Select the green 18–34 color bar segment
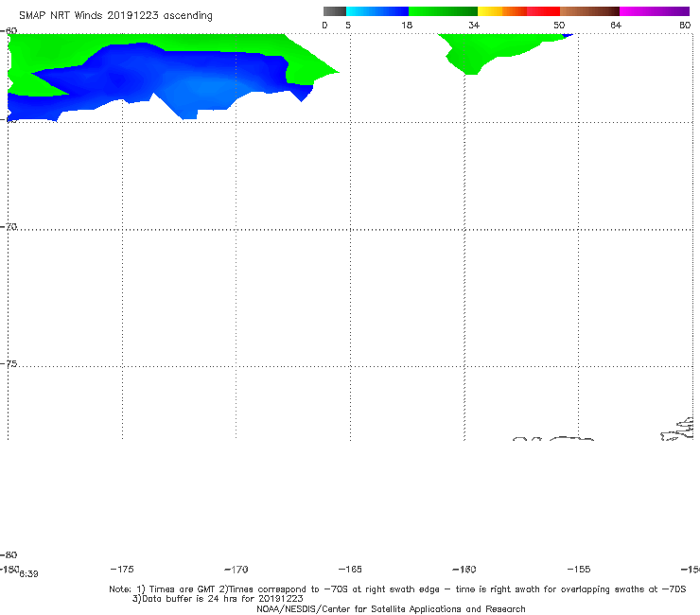This screenshot has height=615, width=700. point(443,11)
